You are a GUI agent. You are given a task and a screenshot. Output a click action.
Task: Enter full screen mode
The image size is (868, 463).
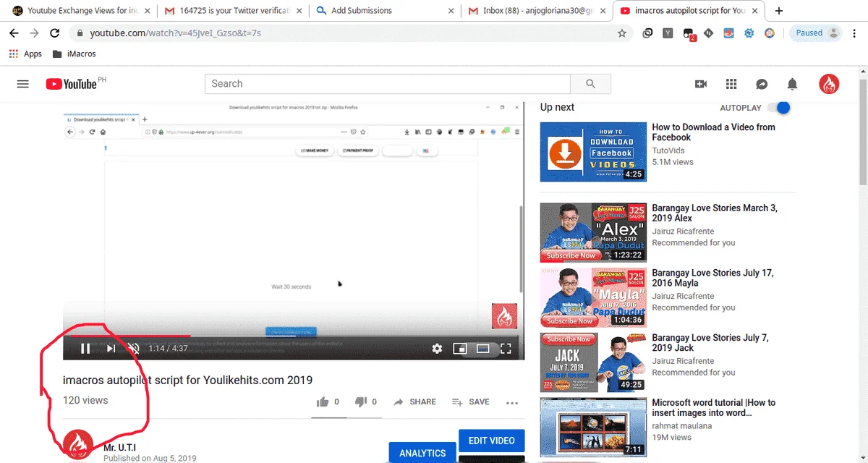coord(506,349)
